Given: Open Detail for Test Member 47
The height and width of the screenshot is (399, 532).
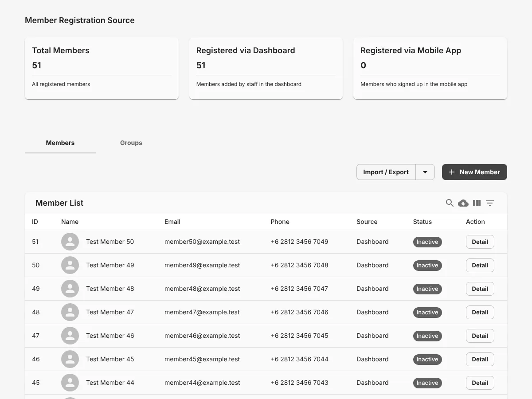Looking at the screenshot, I should click(480, 312).
